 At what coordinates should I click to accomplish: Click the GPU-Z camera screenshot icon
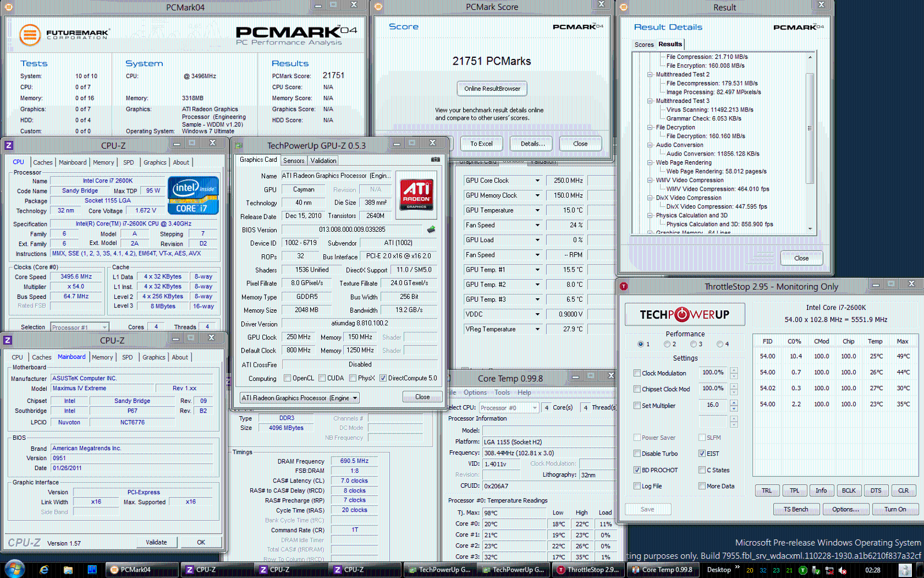[x=435, y=160]
